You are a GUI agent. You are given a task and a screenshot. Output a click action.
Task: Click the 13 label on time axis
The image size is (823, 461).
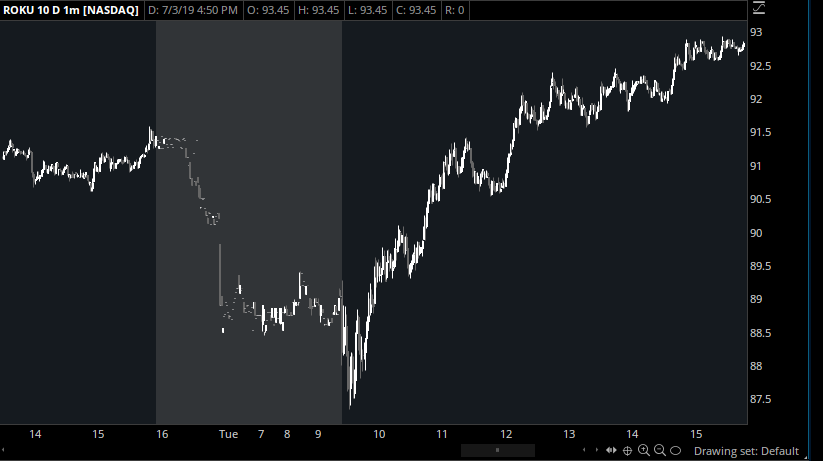coord(569,434)
